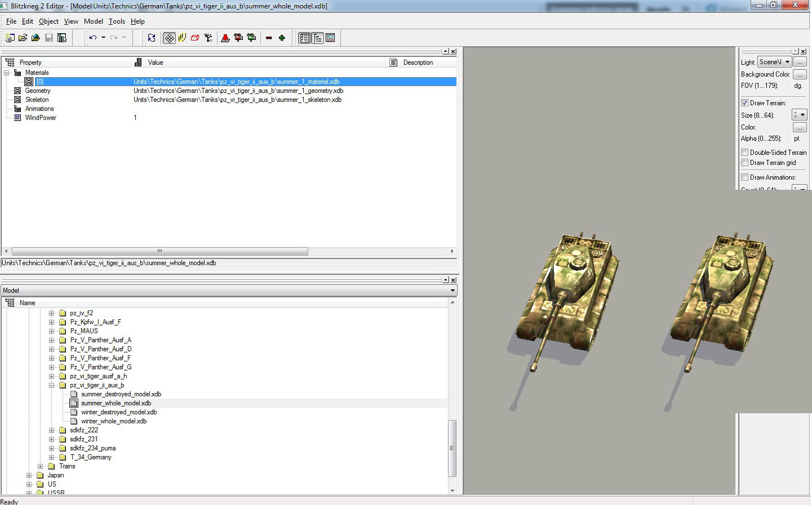Select the Geometry property row

[x=229, y=91]
